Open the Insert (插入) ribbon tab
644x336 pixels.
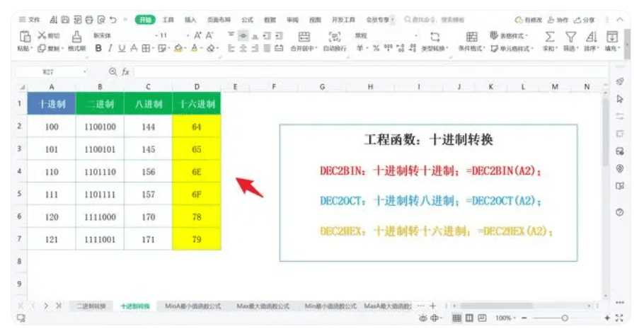pyautogui.click(x=190, y=20)
